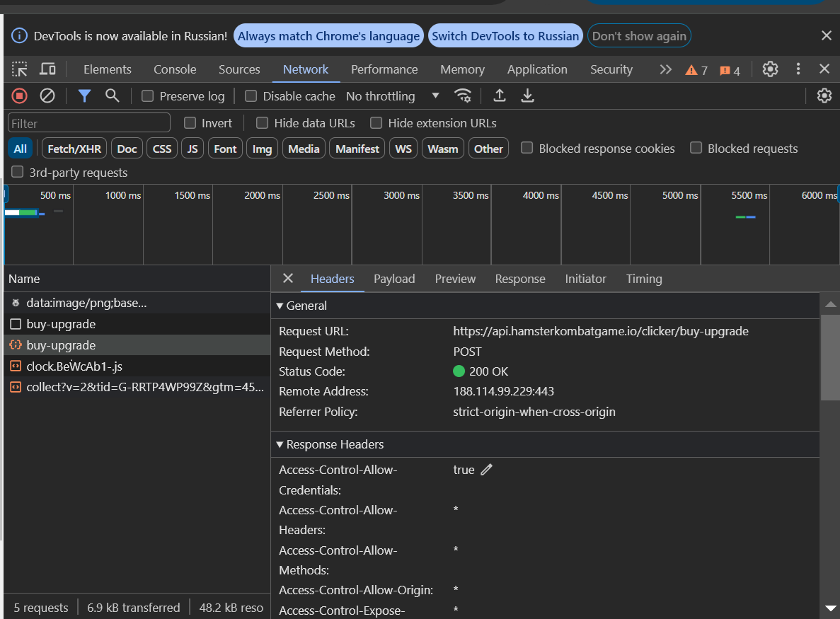Open the Payload tab of request

394,279
